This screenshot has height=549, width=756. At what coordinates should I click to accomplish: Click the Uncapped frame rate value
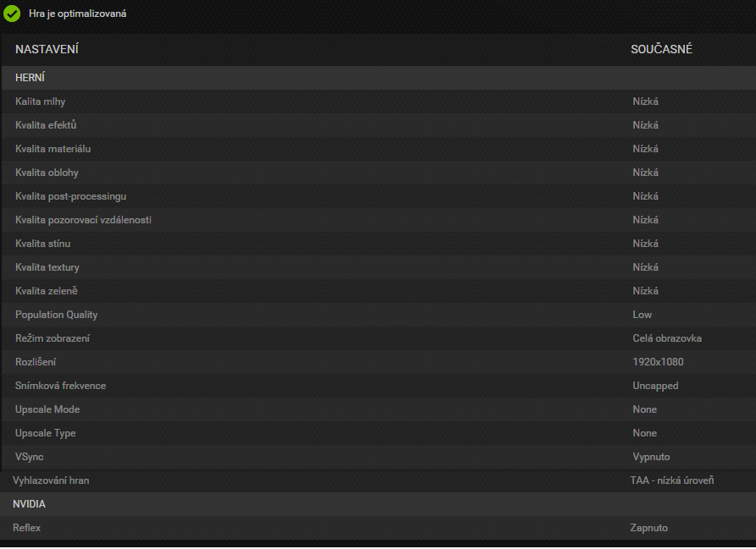(655, 386)
